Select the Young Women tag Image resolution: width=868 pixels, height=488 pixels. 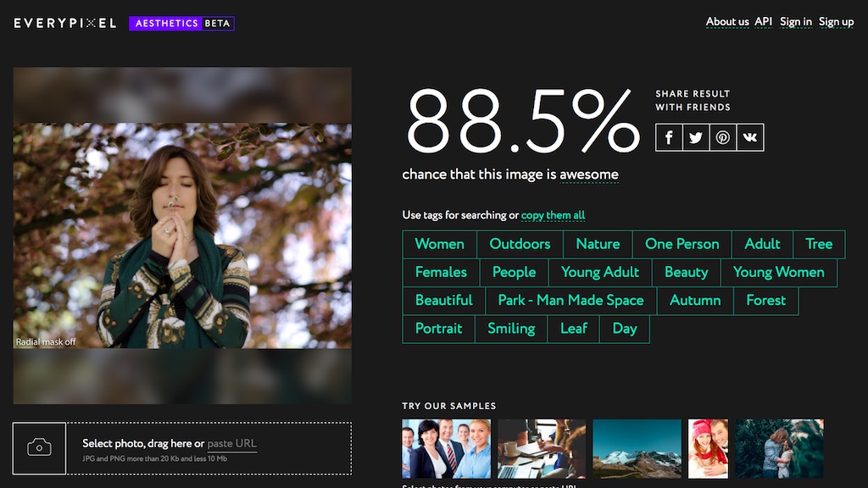[778, 272]
